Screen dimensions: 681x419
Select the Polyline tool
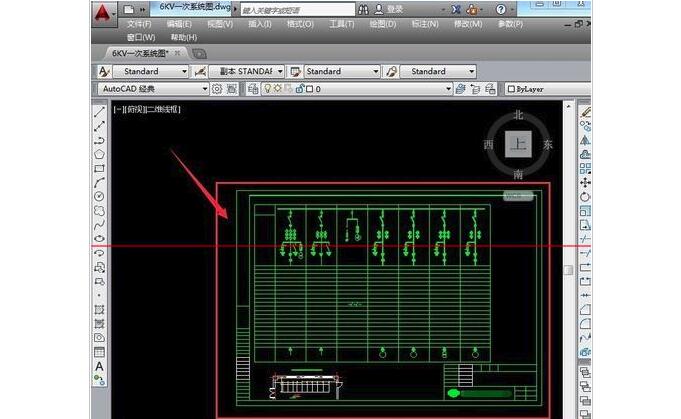99,140
